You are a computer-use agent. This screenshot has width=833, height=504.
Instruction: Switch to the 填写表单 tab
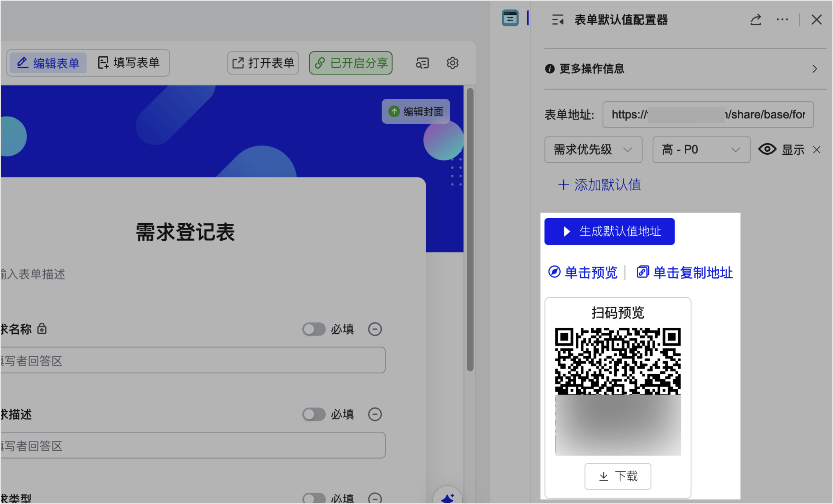click(129, 63)
